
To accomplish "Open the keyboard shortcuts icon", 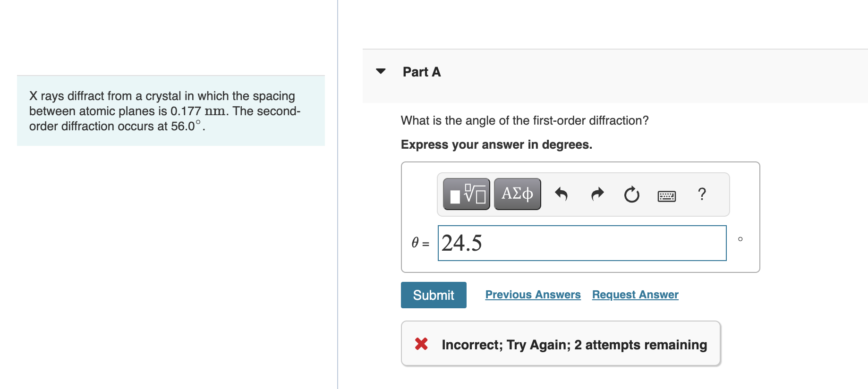I will pyautogui.click(x=666, y=195).
